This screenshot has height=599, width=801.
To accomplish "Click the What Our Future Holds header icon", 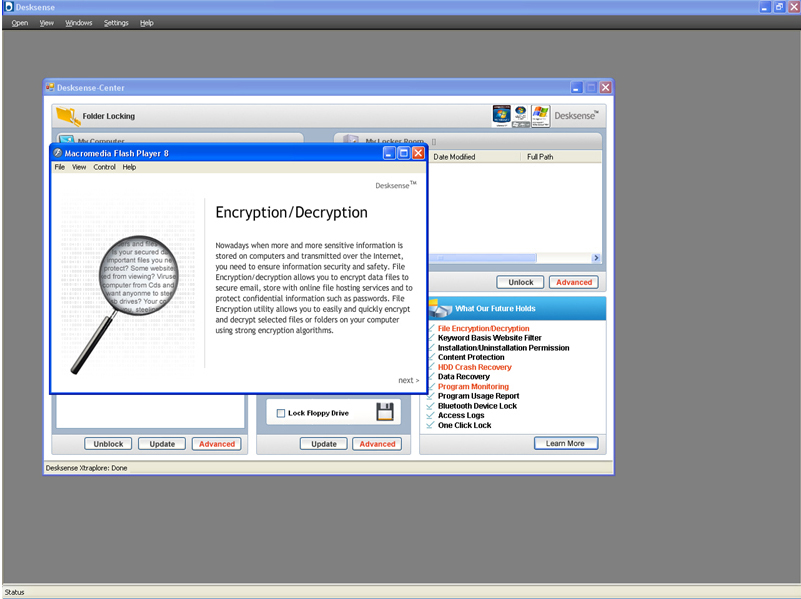I will click(x=440, y=308).
